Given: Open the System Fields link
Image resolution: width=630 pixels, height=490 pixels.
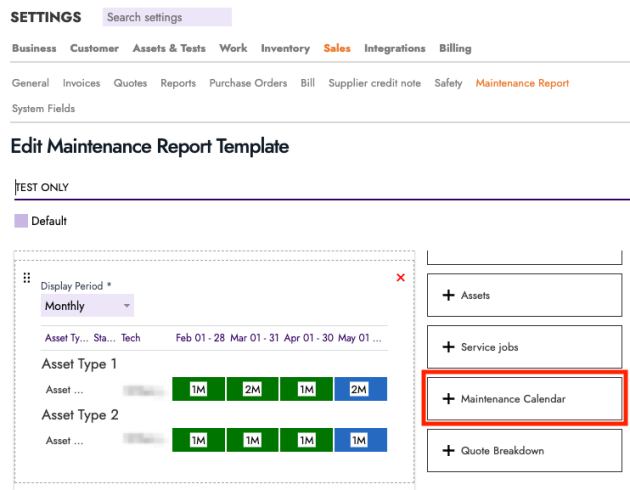Looking at the screenshot, I should (x=43, y=108).
